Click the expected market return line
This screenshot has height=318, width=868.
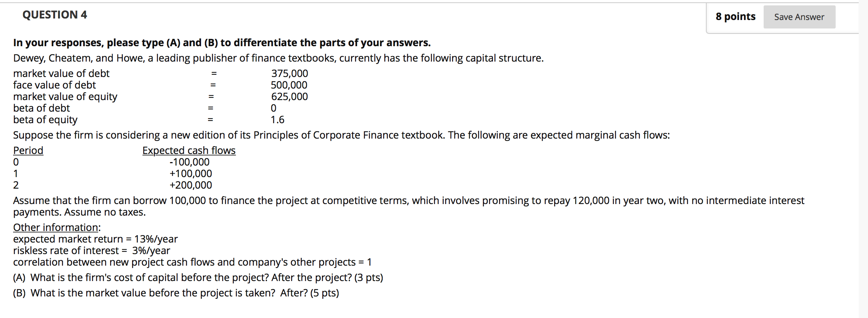point(95,239)
